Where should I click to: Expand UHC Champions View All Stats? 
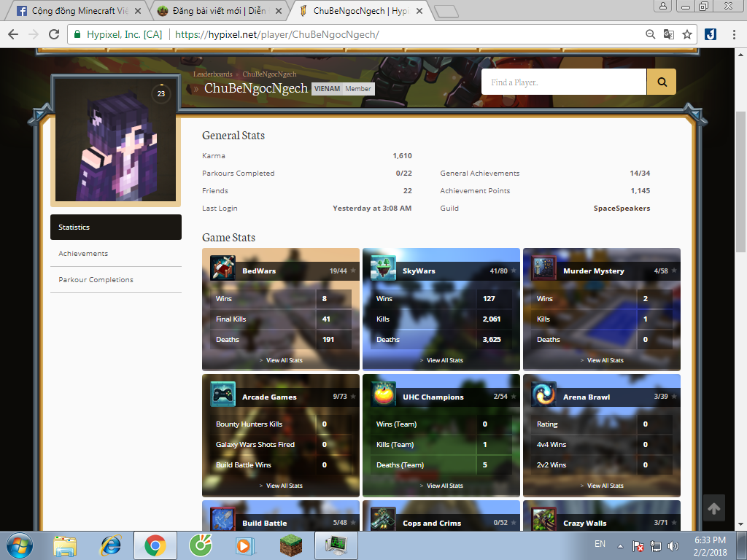point(441,486)
